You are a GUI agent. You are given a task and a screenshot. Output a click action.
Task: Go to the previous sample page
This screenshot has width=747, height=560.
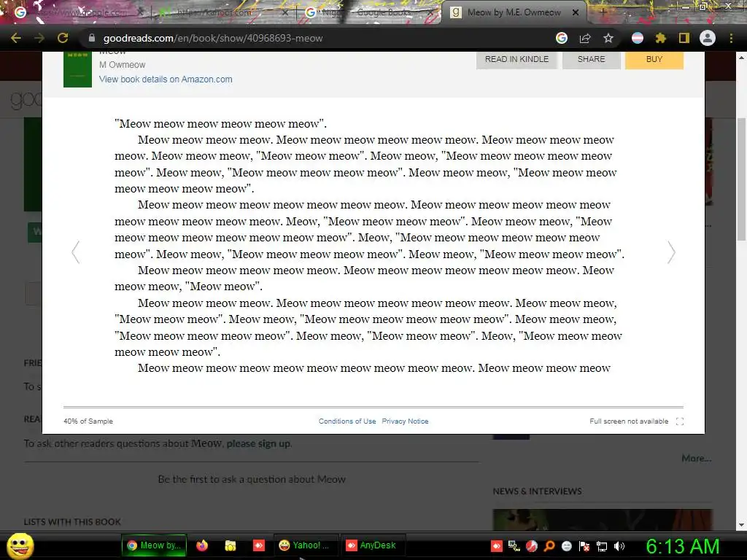(75, 252)
